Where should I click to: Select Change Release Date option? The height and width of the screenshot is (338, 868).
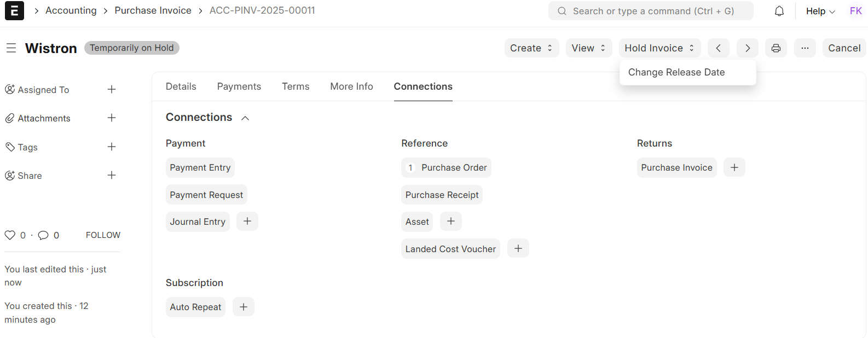point(676,72)
